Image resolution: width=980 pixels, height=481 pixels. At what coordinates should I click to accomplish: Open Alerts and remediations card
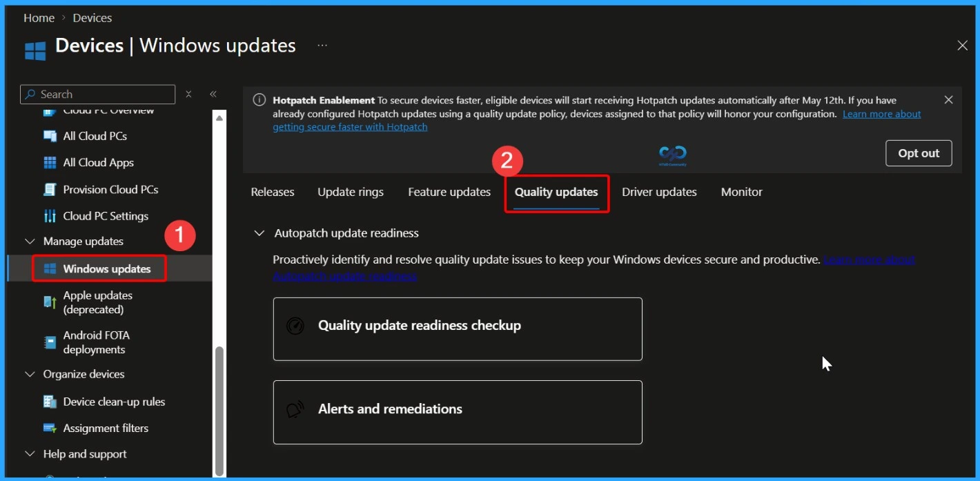tap(458, 412)
